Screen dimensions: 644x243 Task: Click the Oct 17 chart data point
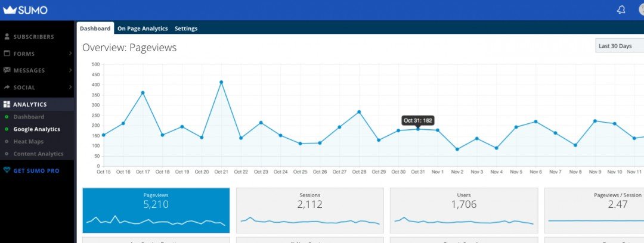pos(143,93)
